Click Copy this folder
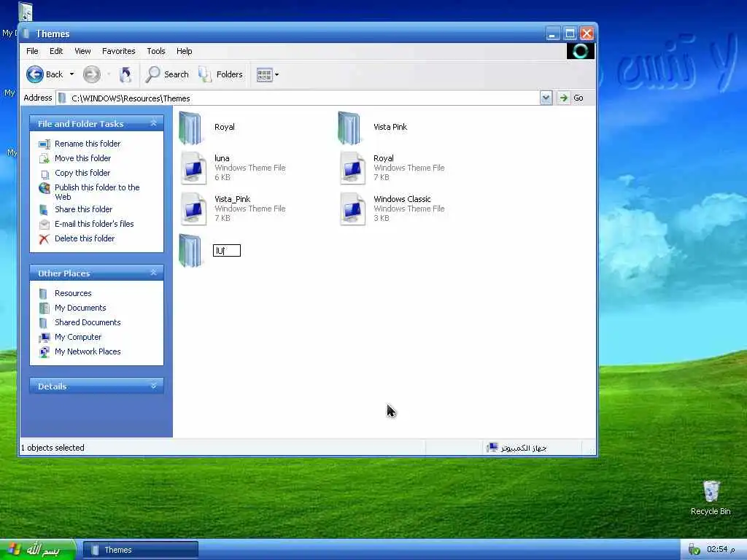The width and height of the screenshot is (747, 560). pos(82,173)
